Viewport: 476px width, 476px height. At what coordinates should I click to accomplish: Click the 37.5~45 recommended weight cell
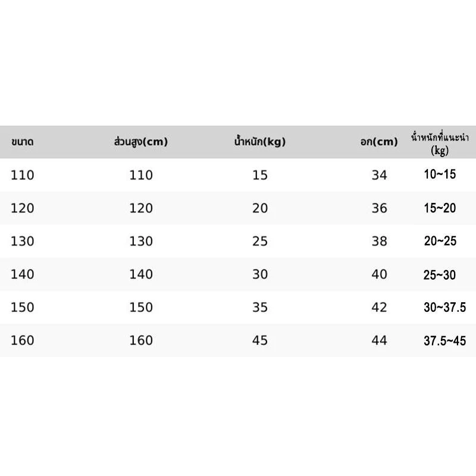pos(444,341)
